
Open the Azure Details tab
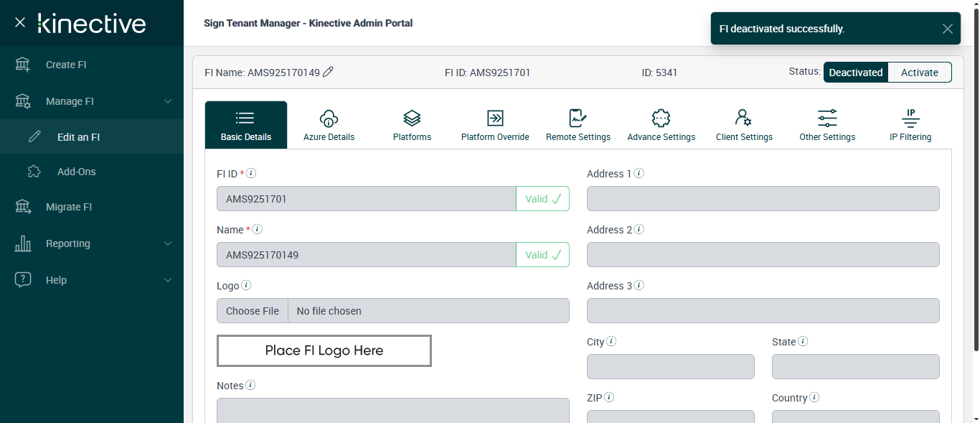(329, 125)
